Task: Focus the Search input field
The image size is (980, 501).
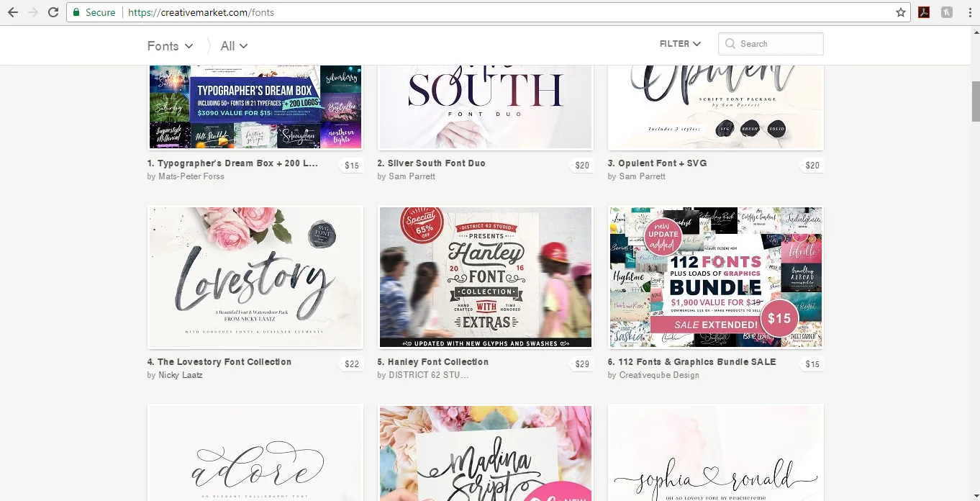Action: click(x=771, y=44)
